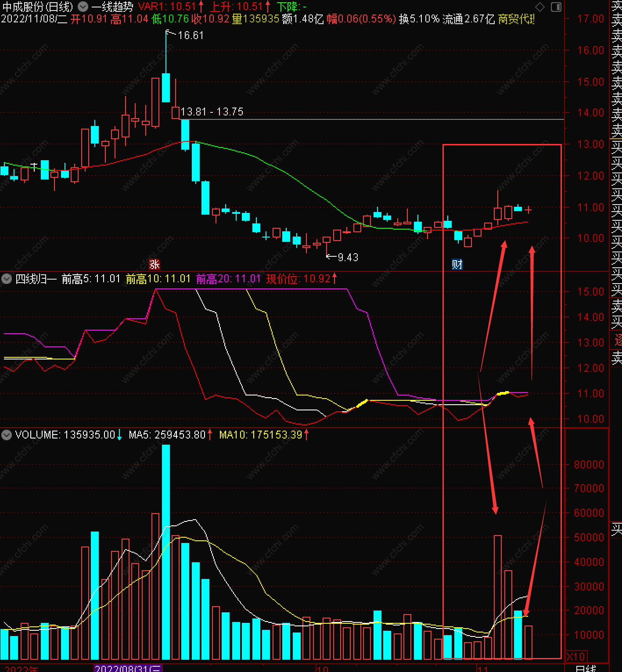The image size is (622, 672).
Task: Click the X10 volume scale label
Action: pyautogui.click(x=576, y=657)
